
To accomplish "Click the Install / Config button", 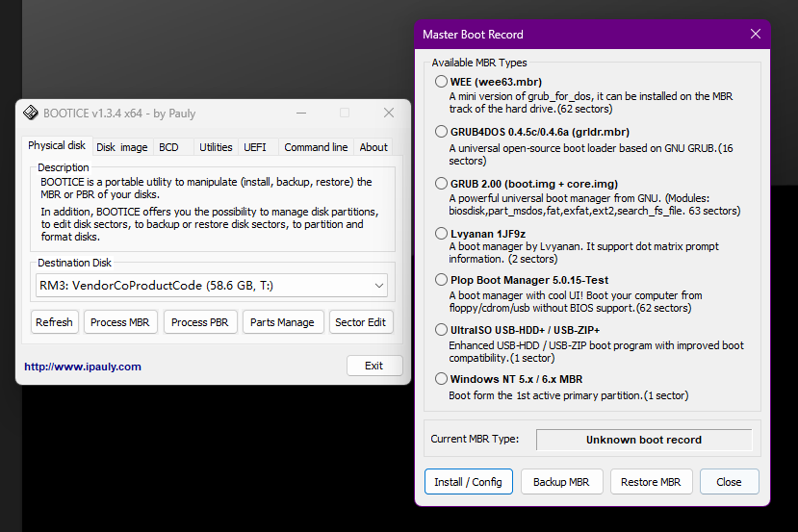I will click(x=468, y=482).
